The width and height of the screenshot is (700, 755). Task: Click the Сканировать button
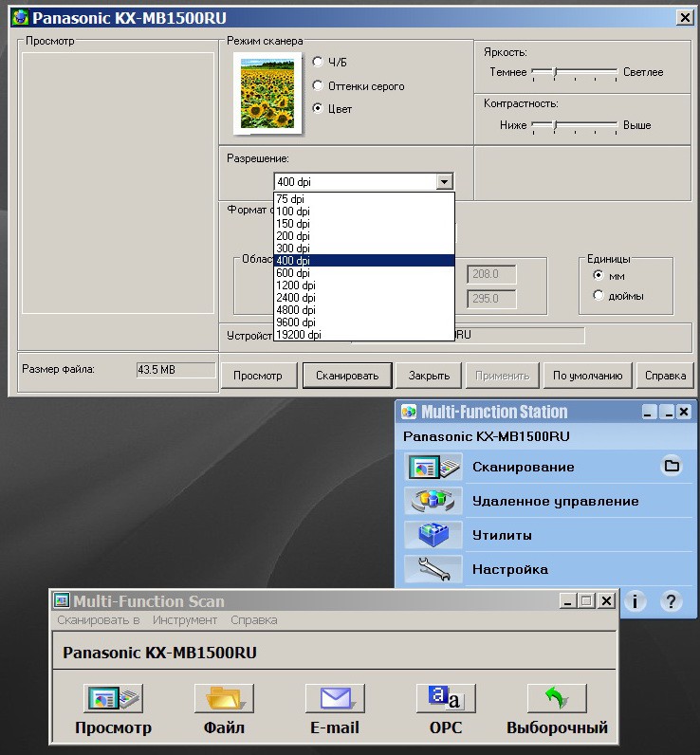(x=347, y=376)
